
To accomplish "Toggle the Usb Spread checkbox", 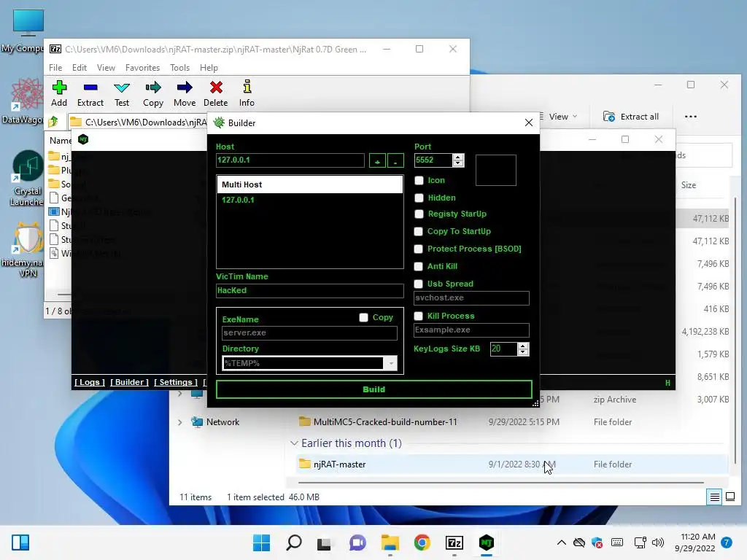I will click(418, 284).
